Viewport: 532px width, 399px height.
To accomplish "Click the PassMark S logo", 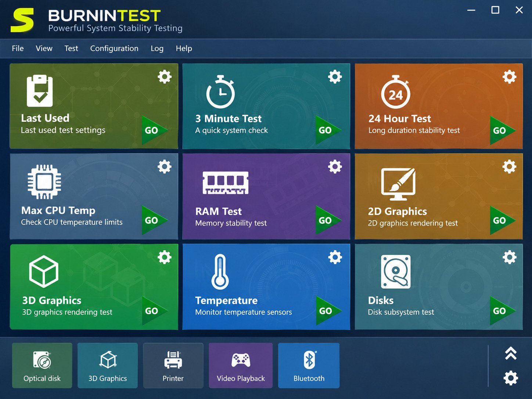I will pos(22,20).
